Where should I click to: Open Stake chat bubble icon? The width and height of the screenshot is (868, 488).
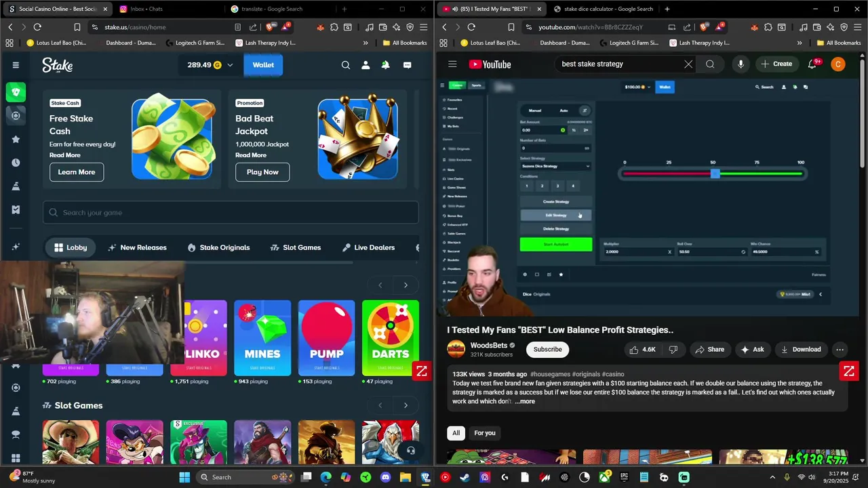407,65
